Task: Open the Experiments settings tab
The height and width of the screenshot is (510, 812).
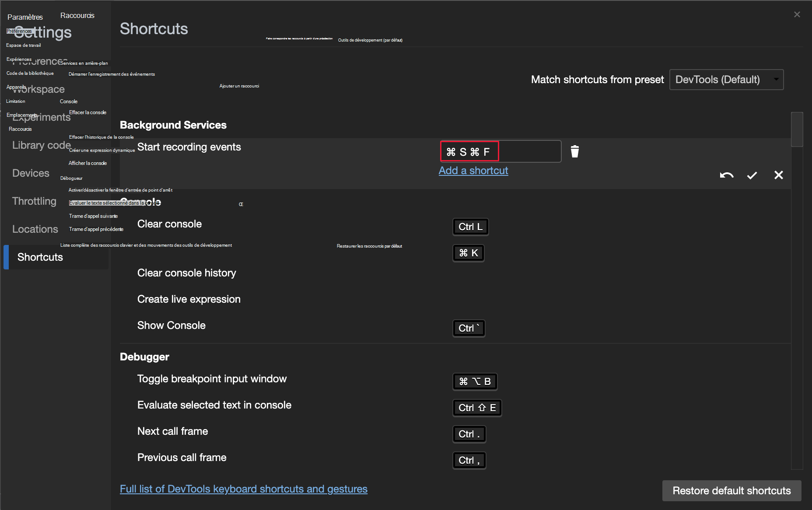Action: point(42,117)
